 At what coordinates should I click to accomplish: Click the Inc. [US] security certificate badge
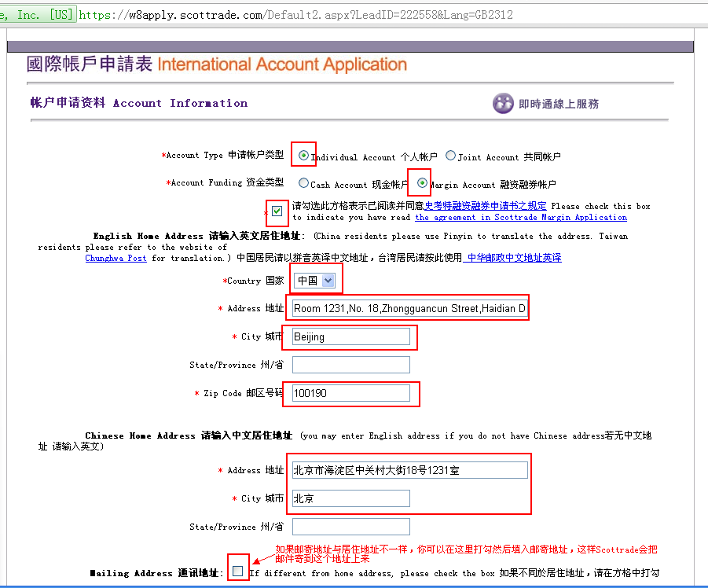(37, 14)
